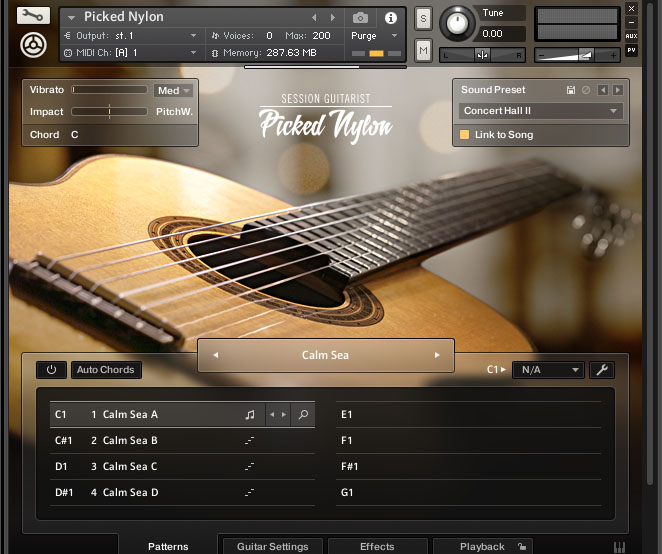Adjust the Vibrato slider
This screenshot has height=554, width=662.
(x=109, y=90)
